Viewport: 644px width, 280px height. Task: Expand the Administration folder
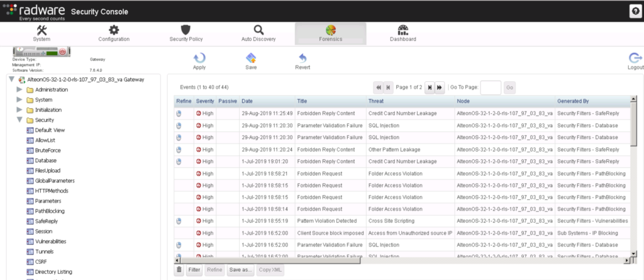(x=19, y=90)
